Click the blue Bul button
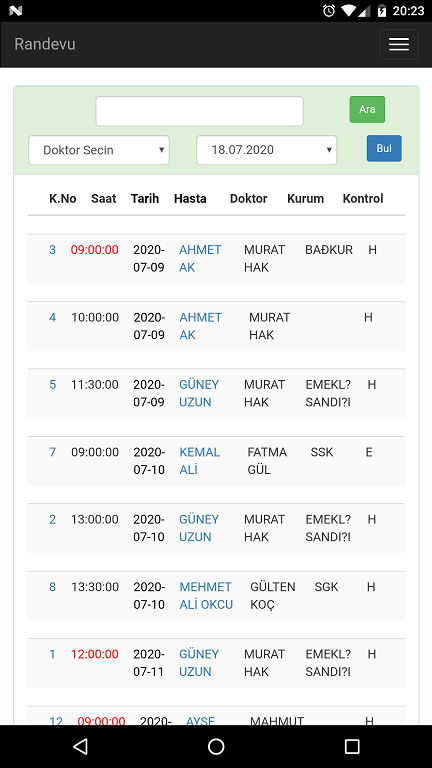Screen dimensions: 432x768 (x=384, y=148)
